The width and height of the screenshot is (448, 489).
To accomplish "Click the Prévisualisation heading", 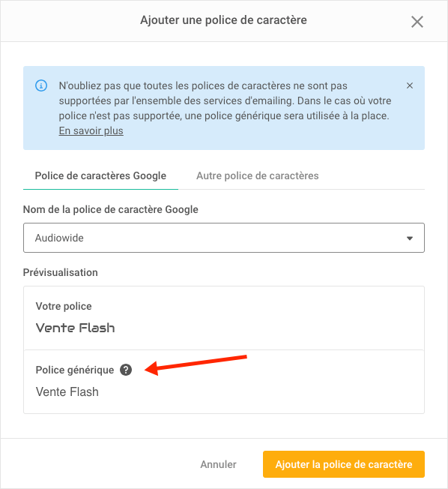I will 61,272.
